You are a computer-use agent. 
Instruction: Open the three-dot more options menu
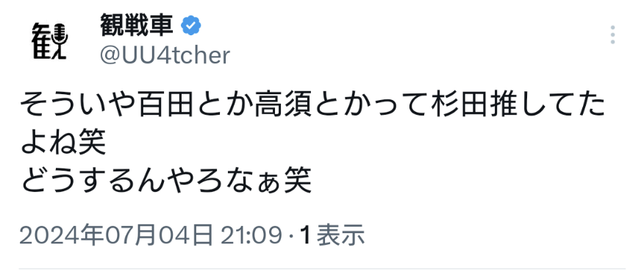pos(612,35)
